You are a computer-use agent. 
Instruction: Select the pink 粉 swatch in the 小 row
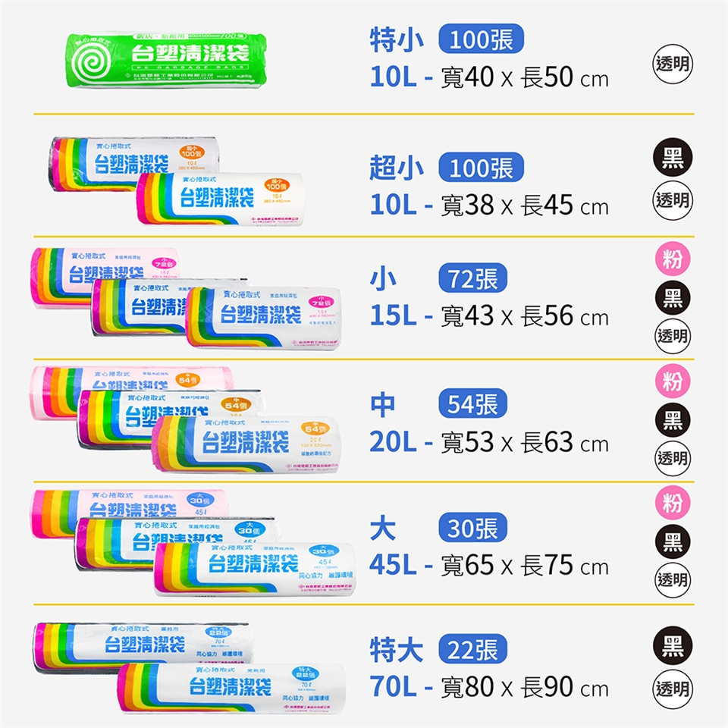coord(672,259)
